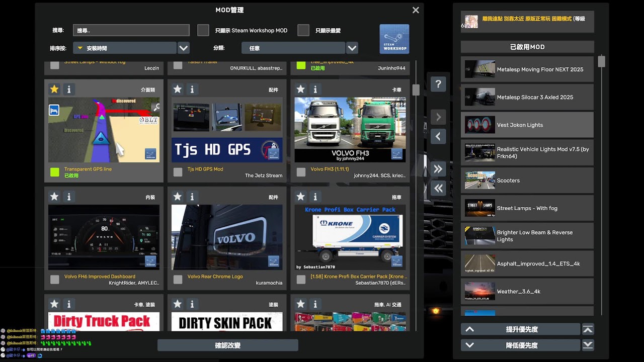Open info icon for Dirty Skin Pack
The image size is (644, 362).
192,304
